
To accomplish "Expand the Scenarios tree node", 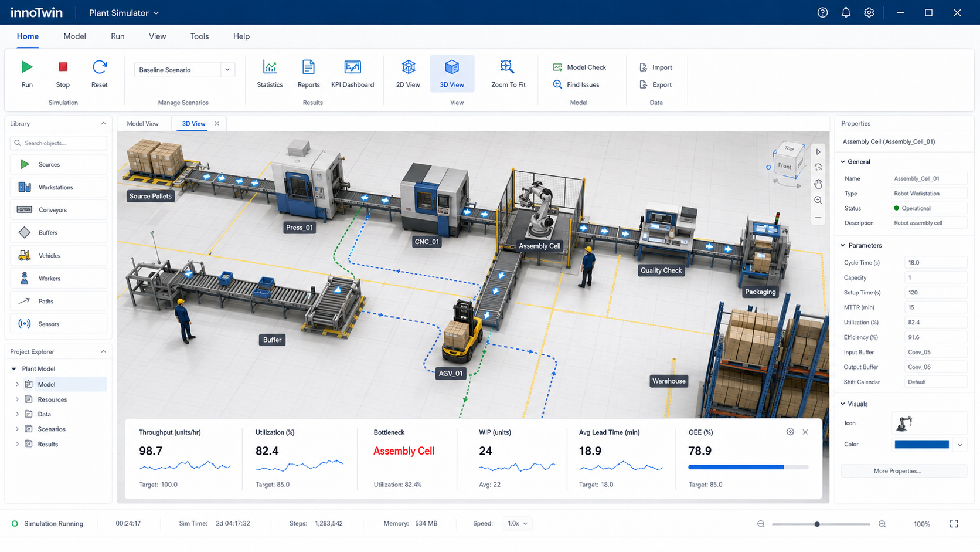I will (17, 429).
